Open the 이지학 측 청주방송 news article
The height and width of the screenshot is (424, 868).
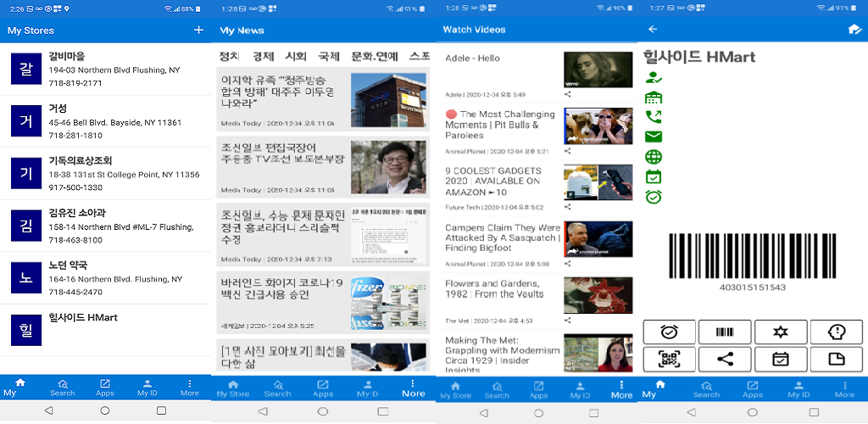[323, 99]
